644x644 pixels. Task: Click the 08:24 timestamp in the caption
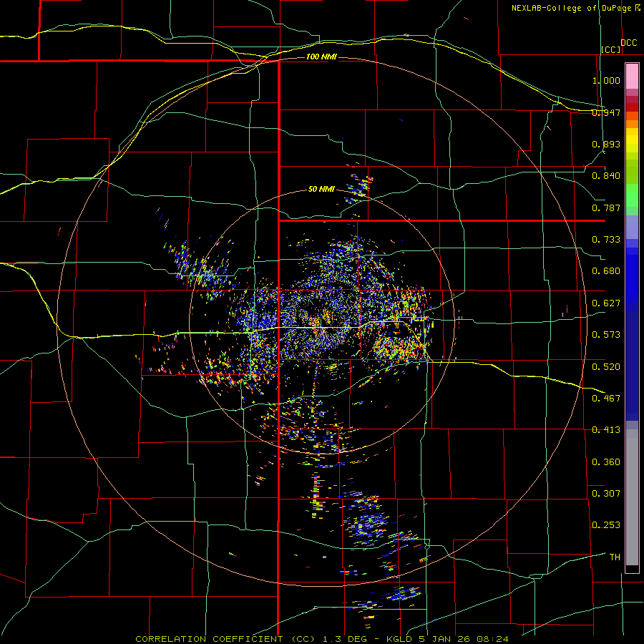(492, 639)
